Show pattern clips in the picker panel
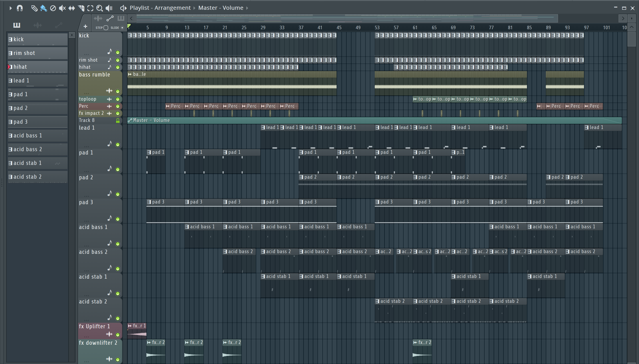The width and height of the screenshot is (639, 364). (17, 25)
